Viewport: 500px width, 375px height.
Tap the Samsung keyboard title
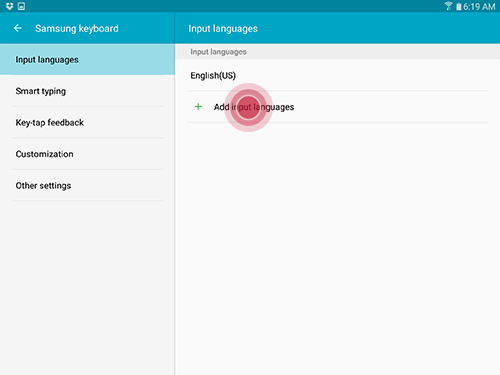point(77,29)
